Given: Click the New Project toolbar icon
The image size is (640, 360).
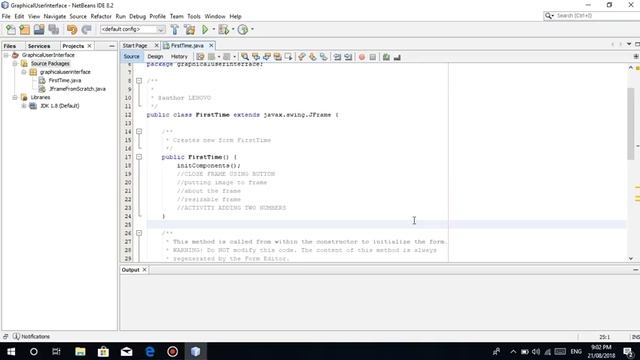Looking at the screenshot, I should (24, 29).
